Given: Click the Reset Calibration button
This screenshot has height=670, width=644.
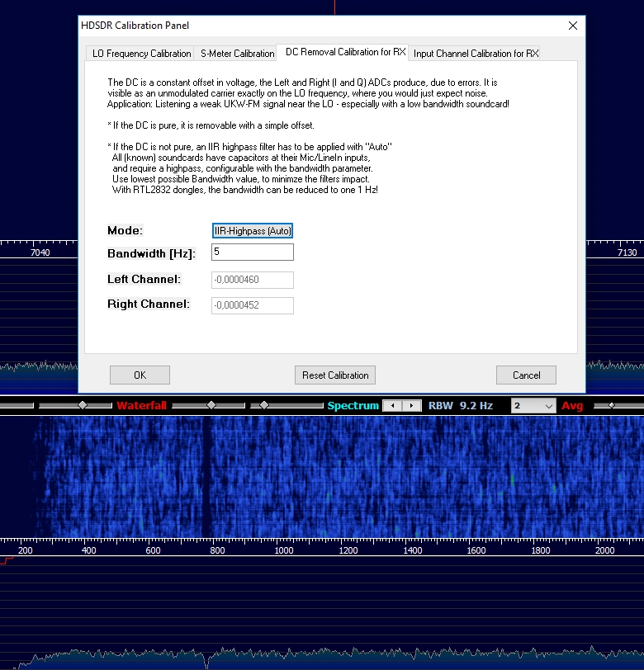Looking at the screenshot, I should (335, 375).
